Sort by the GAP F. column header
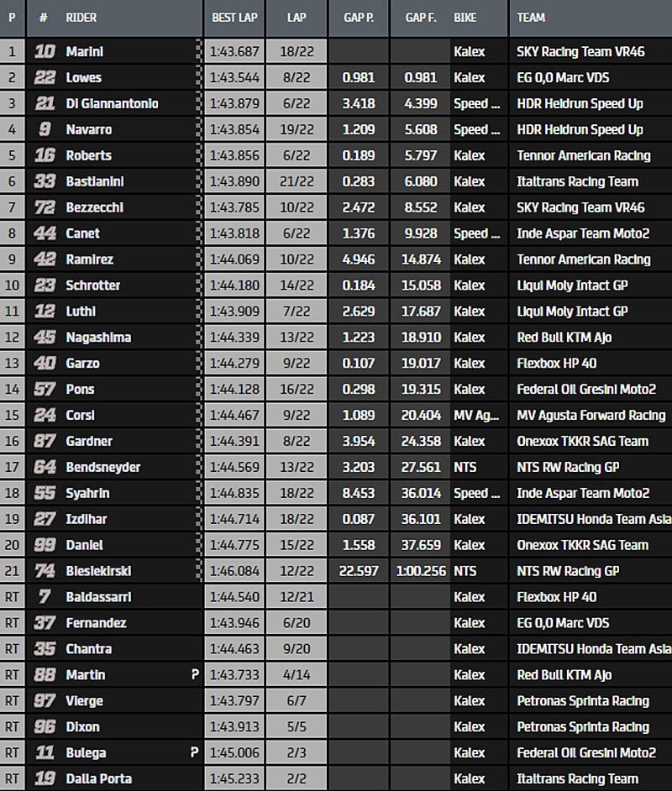 coord(420,17)
